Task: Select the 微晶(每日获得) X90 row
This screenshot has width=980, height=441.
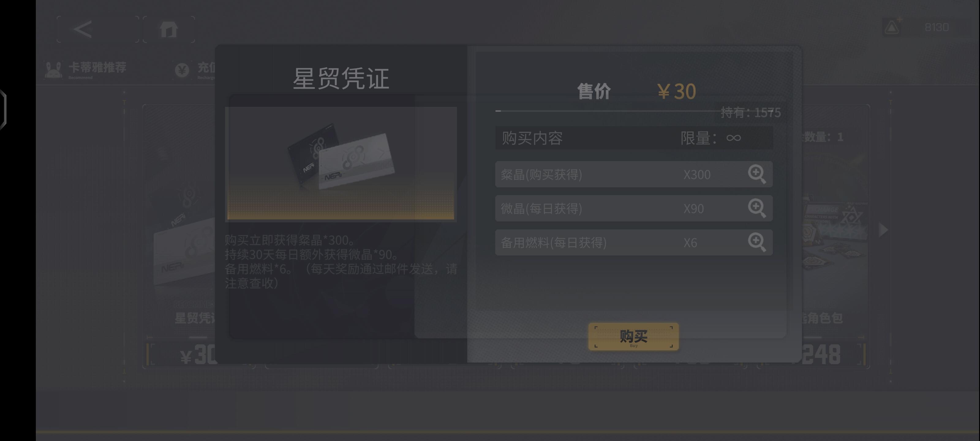Action: point(634,208)
